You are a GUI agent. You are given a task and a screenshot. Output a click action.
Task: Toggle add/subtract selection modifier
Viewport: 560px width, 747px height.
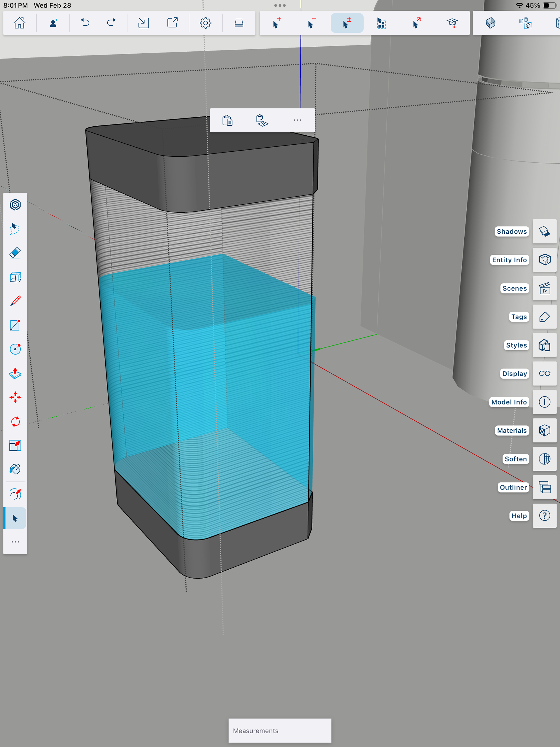347,23
